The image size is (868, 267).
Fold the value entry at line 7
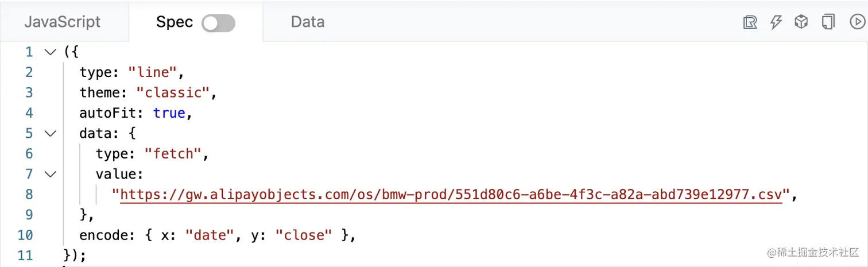[51, 174]
